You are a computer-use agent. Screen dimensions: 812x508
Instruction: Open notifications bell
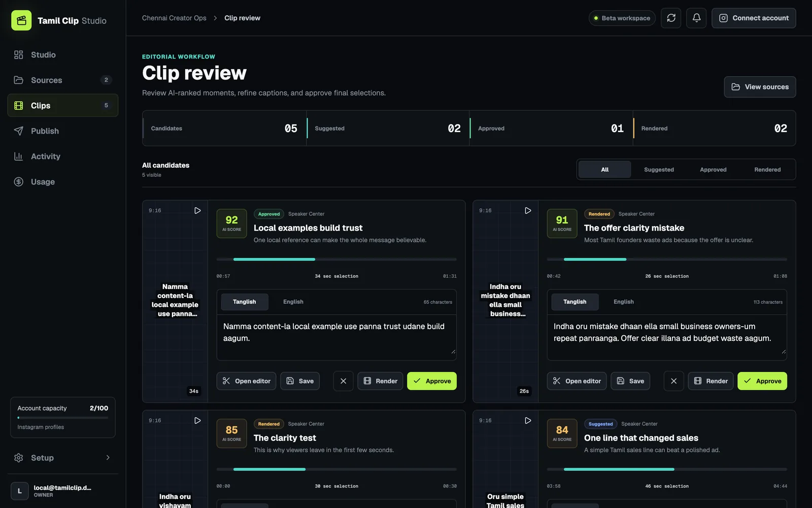tap(696, 18)
